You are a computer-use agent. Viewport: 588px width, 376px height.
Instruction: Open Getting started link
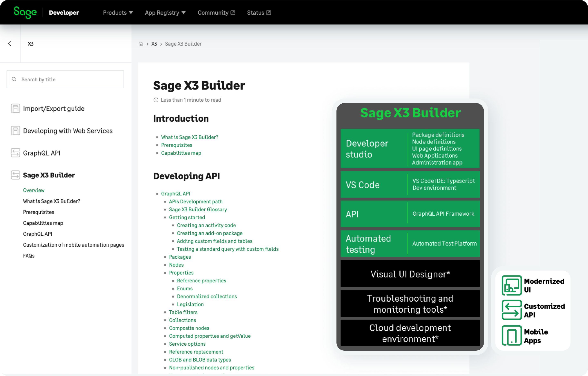pyautogui.click(x=187, y=217)
